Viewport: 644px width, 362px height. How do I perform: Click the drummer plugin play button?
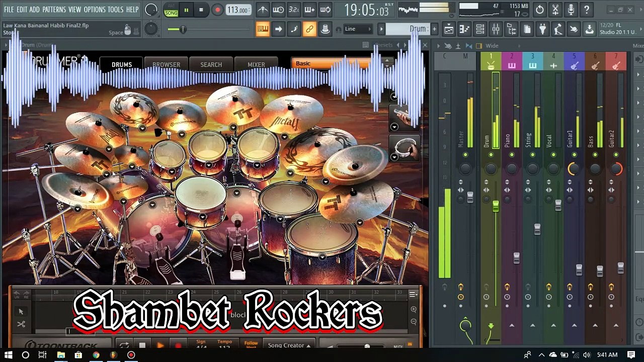coord(160,345)
